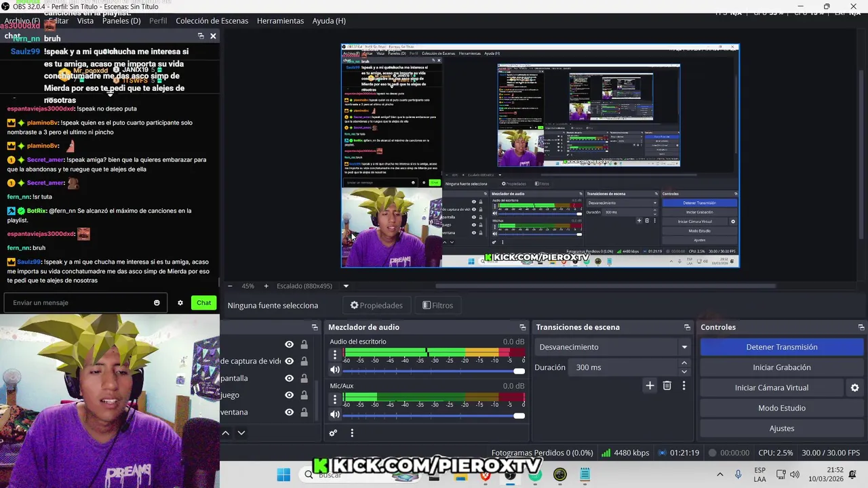Open the emoji picker in chat
The image size is (868, 488).
(157, 303)
